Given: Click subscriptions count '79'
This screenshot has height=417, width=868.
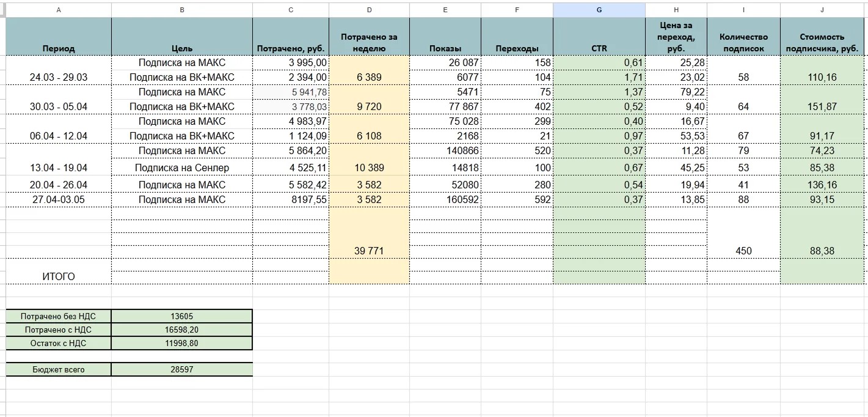Looking at the screenshot, I should (x=744, y=150).
